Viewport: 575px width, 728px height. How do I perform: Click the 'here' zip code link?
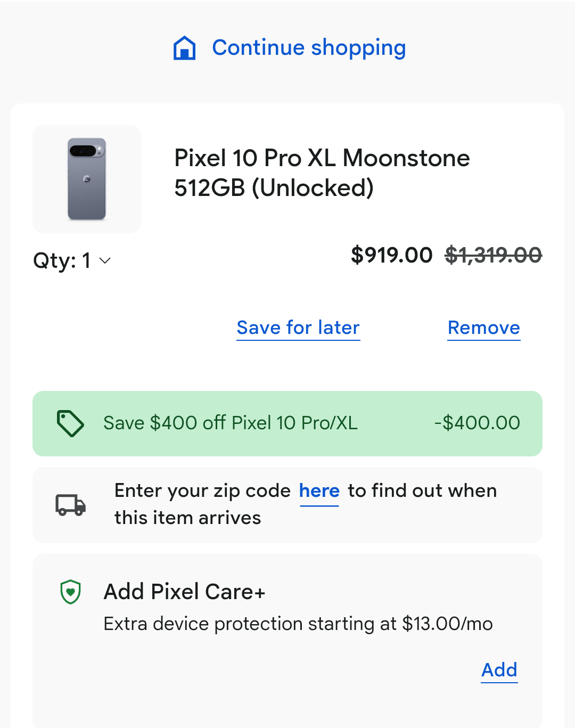click(319, 491)
